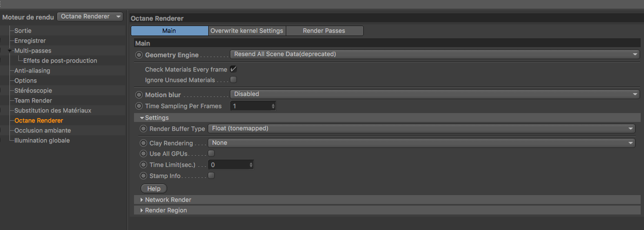The image size is (644, 230).
Task: Expand the Network Render section
Action: [142, 200]
